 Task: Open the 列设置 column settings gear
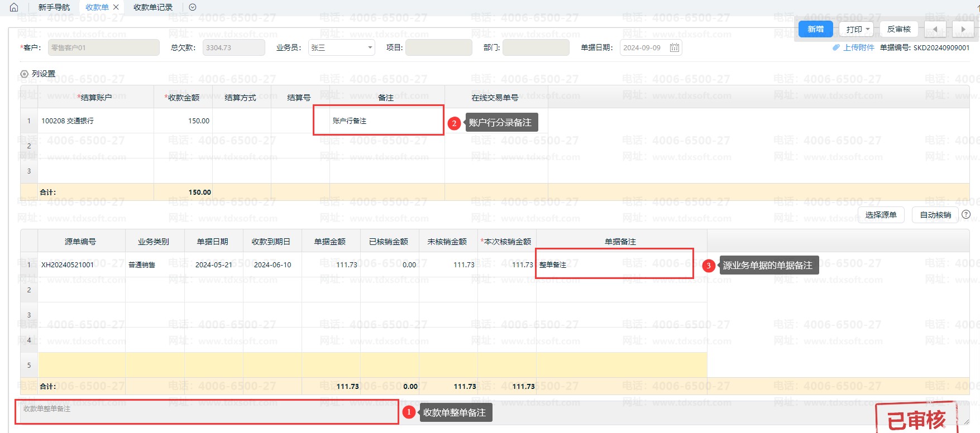pyautogui.click(x=24, y=74)
